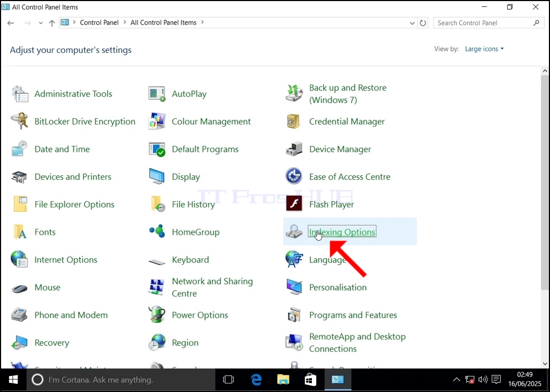This screenshot has width=550, height=392.
Task: Open the Indexing Options magnifier icon
Action: point(294,232)
